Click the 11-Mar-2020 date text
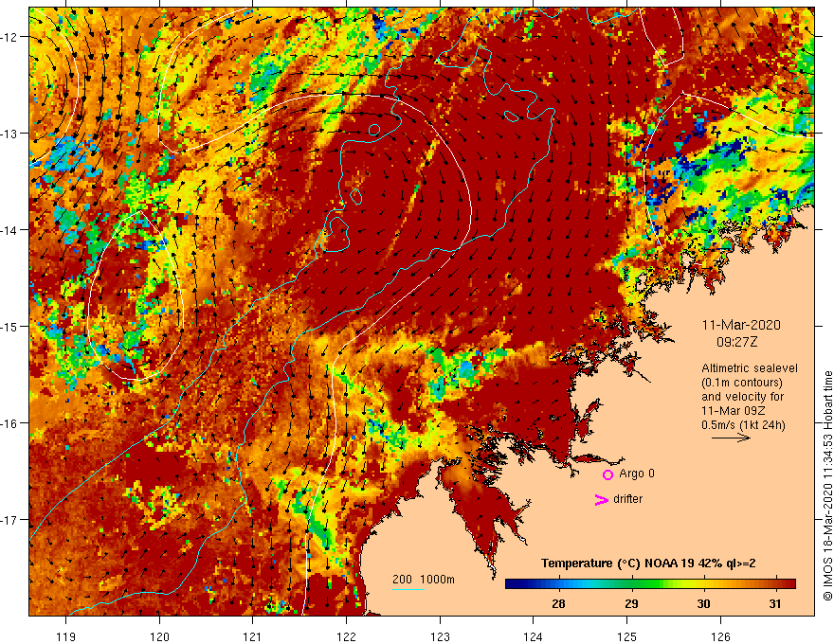 click(741, 325)
